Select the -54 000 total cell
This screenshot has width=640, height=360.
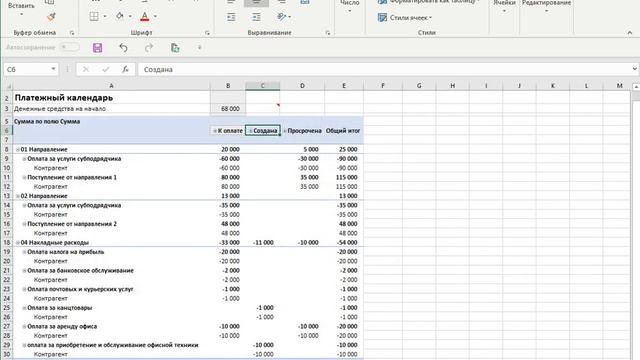point(344,242)
